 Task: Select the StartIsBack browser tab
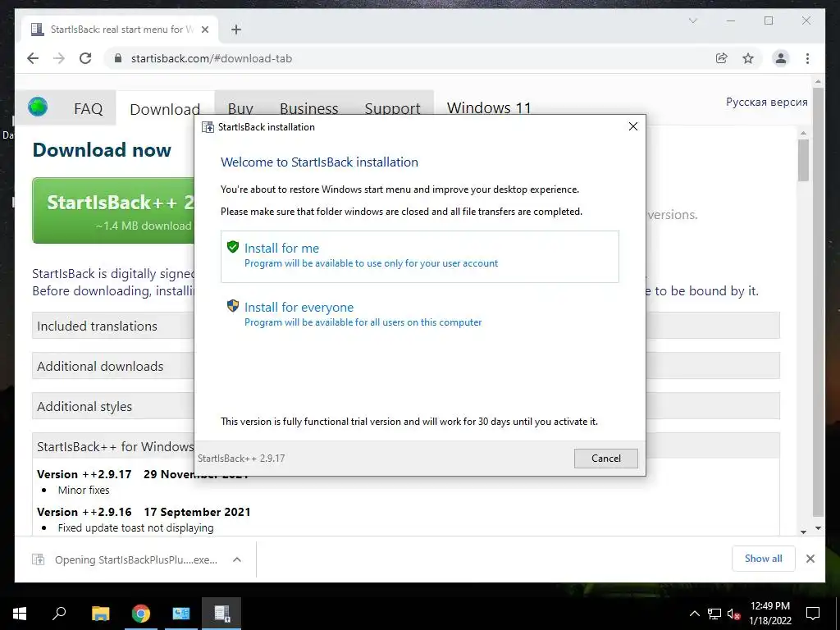[x=120, y=30]
